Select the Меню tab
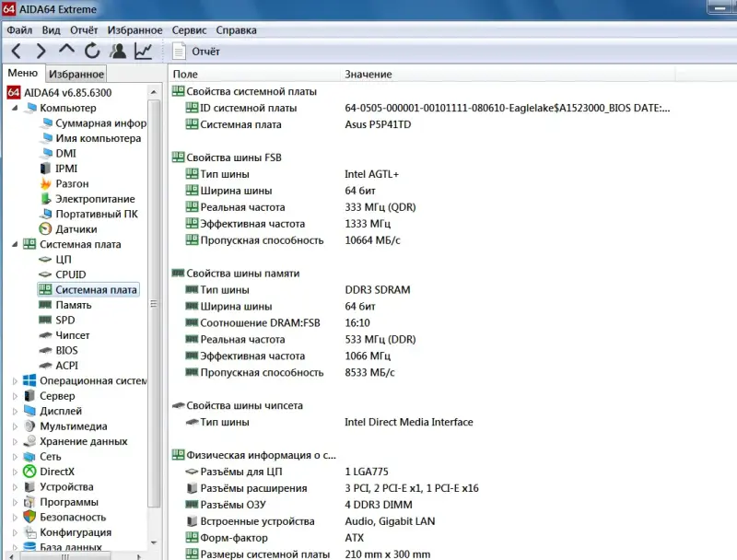 coord(24,73)
